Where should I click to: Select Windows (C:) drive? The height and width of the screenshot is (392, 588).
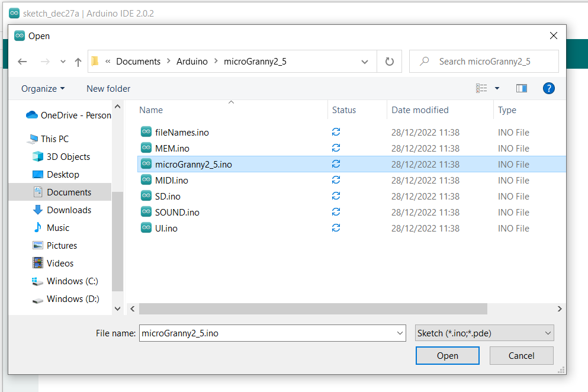coord(65,281)
